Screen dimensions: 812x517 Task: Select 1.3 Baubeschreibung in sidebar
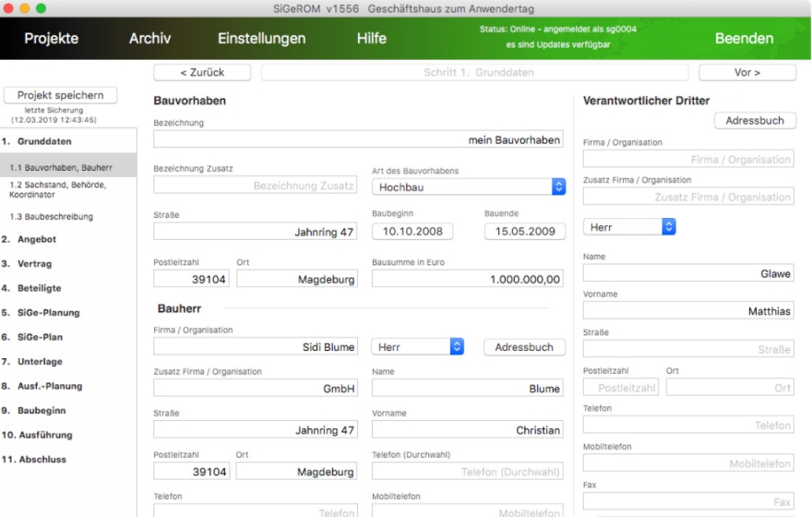pyautogui.click(x=52, y=217)
